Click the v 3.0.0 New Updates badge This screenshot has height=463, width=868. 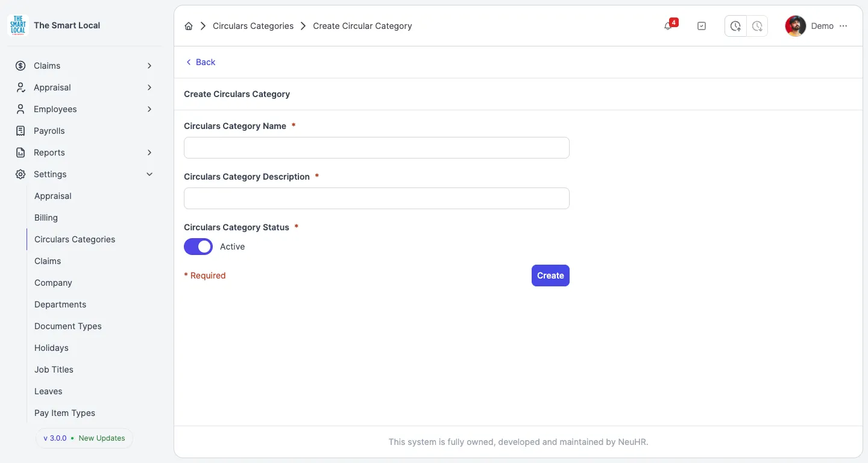pyautogui.click(x=84, y=438)
